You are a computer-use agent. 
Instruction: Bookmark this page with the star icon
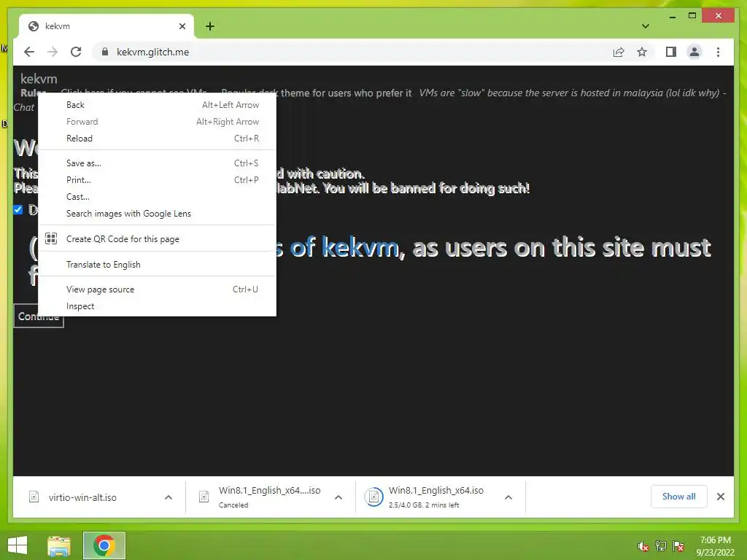[x=642, y=52]
